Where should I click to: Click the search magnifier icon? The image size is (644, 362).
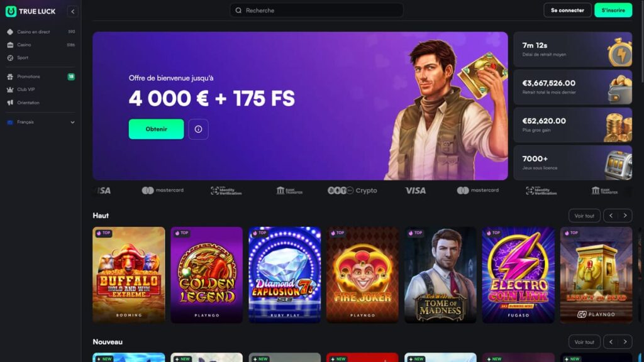pyautogui.click(x=238, y=10)
